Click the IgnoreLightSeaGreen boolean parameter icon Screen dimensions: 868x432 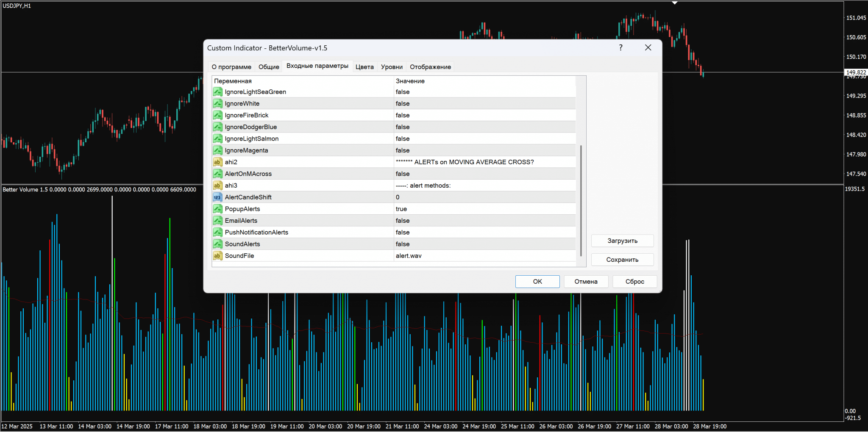point(217,92)
